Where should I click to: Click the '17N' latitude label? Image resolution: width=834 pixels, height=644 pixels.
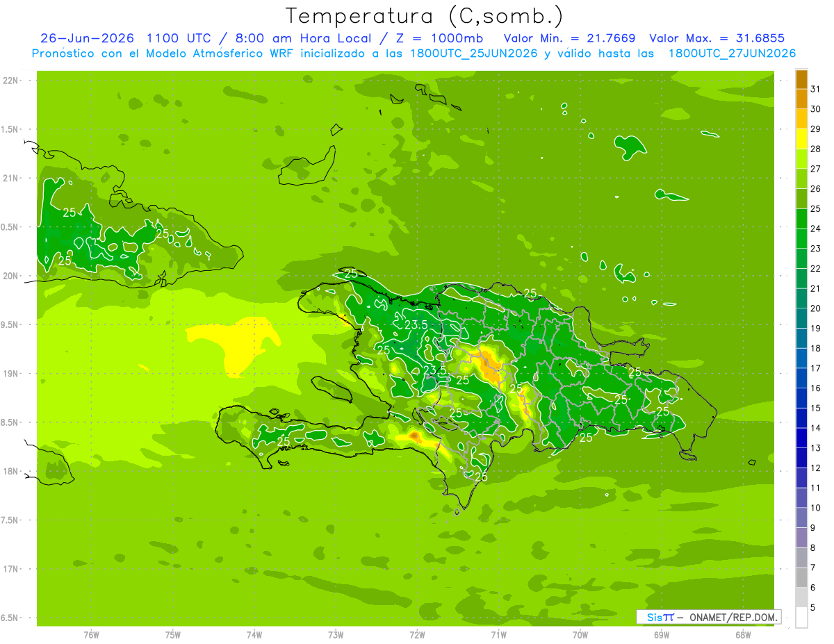10,569
